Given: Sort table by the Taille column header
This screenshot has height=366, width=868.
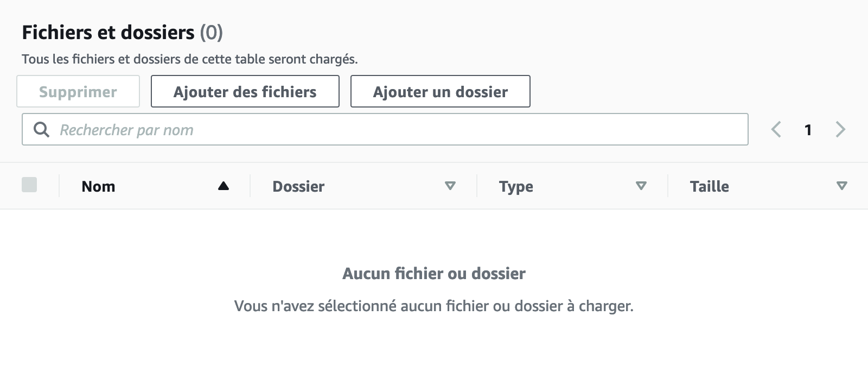Looking at the screenshot, I should click(x=709, y=186).
